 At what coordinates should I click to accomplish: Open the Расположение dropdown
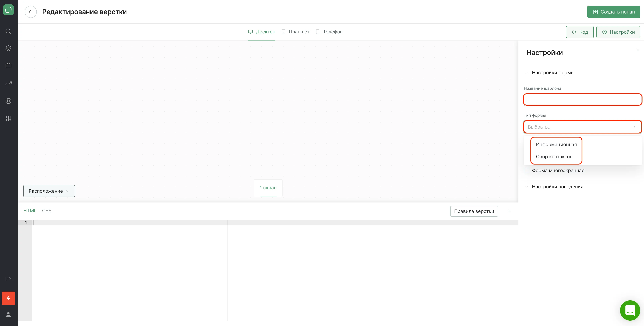[x=49, y=191]
